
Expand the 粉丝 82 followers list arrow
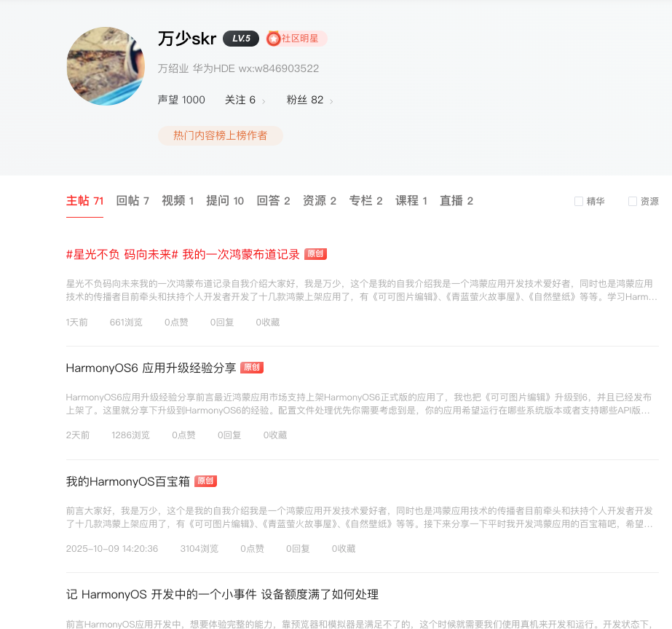coord(331,101)
